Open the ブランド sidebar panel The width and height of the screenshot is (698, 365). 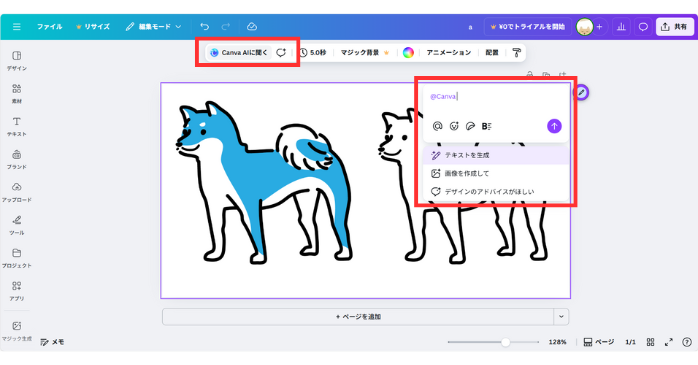[x=16, y=159]
